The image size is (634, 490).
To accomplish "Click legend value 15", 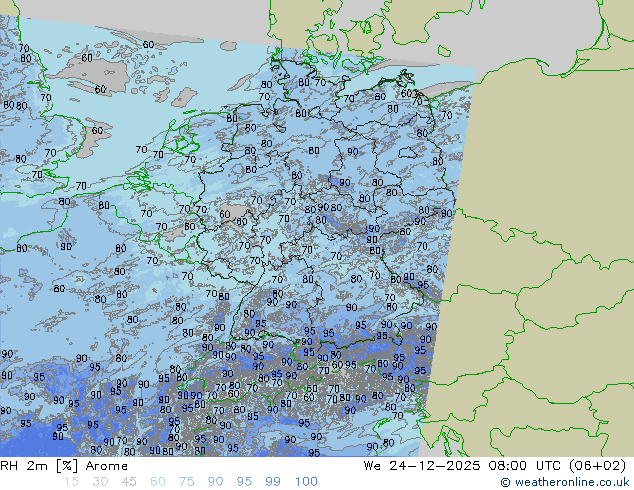I will (71, 482).
